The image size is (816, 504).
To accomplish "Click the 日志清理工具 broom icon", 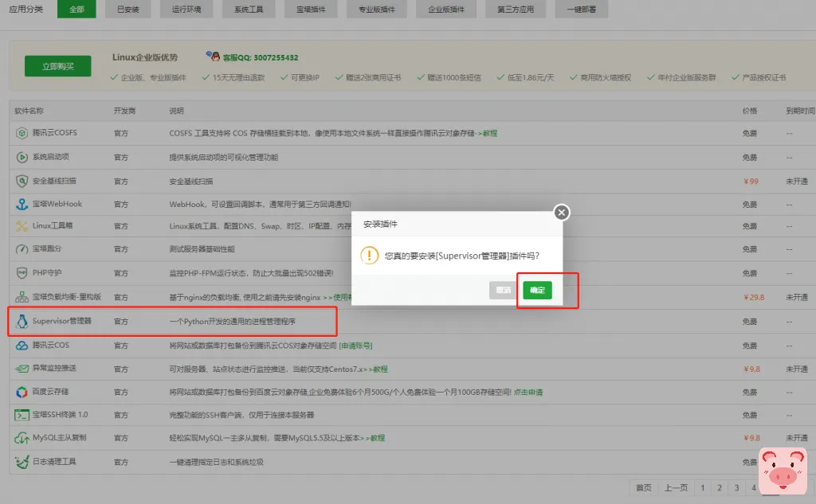I will tap(22, 462).
